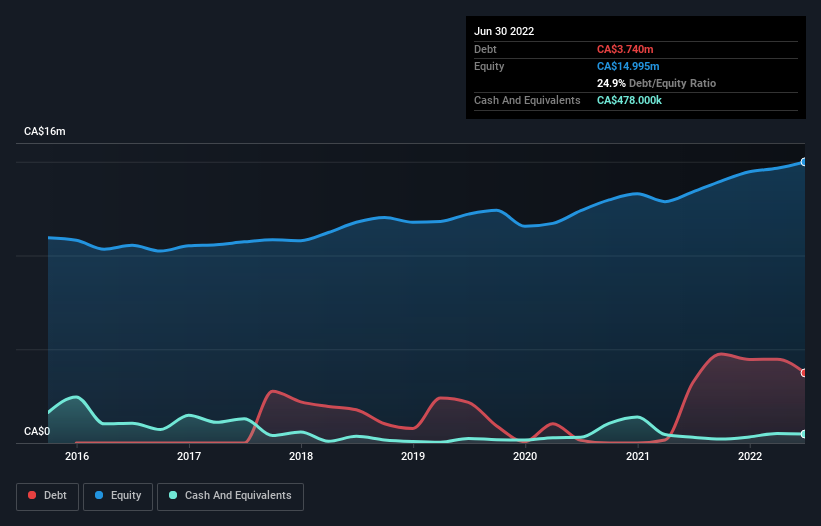Click the Equity label in tooltip
The width and height of the screenshot is (821, 526).
pos(489,66)
